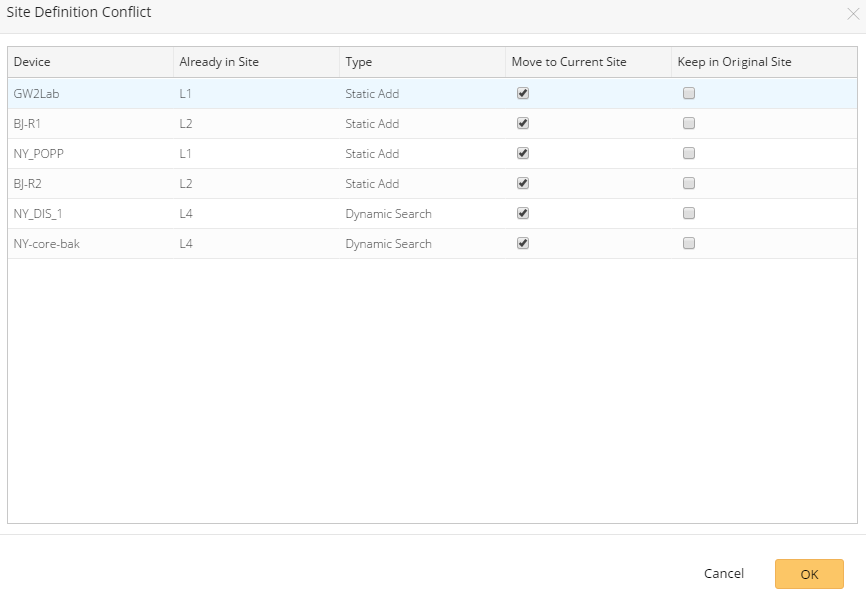866x597 pixels.
Task: Check Keep in Original Site for NY_DIS_1
Action: click(x=689, y=213)
